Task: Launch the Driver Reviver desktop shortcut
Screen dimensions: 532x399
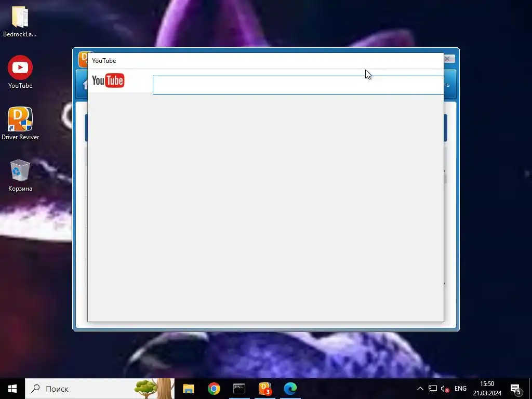Action: tap(20, 124)
